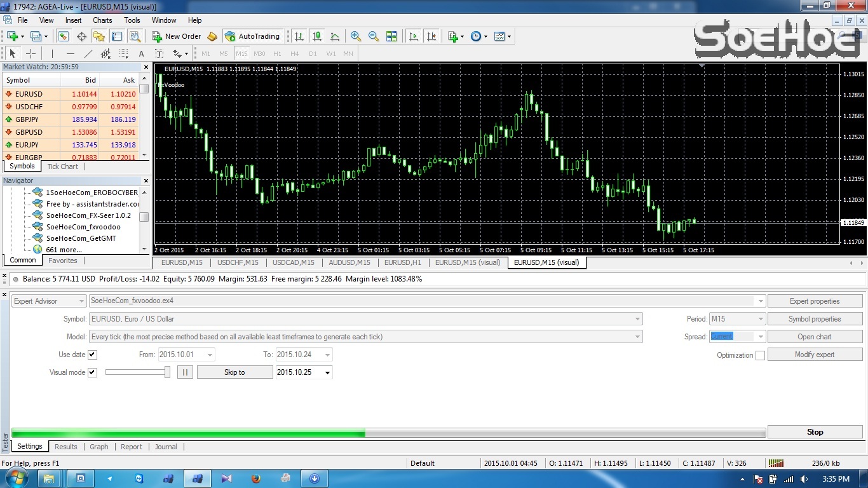Open the Period M15 dropdown
Screen dimensions: 868x488
click(x=737, y=319)
